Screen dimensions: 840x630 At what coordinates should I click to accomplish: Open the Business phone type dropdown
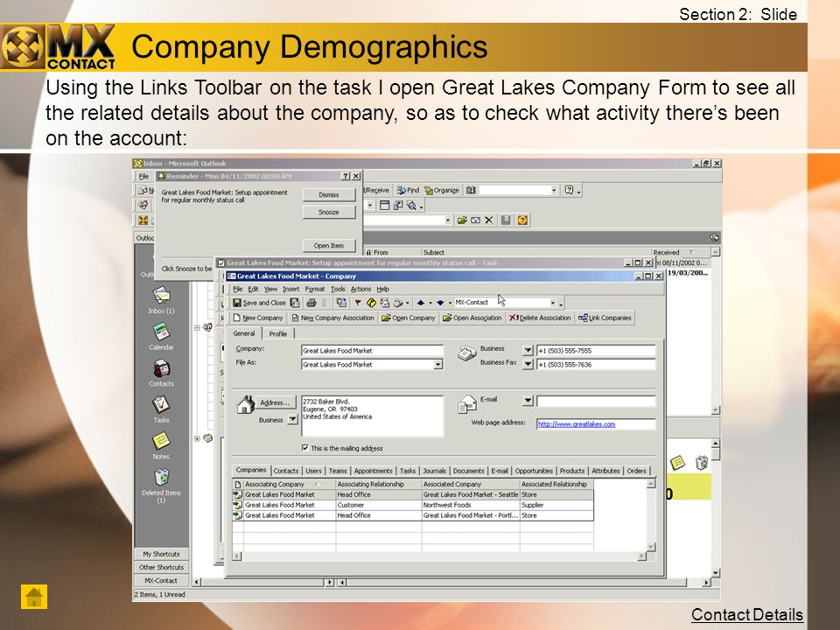tap(528, 350)
